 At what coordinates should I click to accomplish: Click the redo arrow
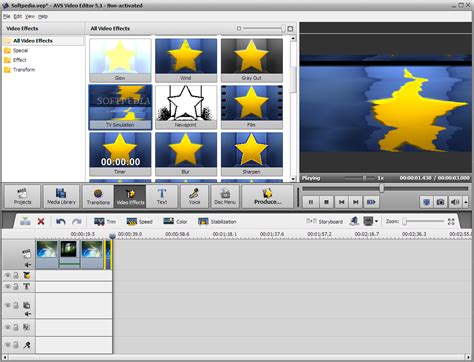point(77,221)
